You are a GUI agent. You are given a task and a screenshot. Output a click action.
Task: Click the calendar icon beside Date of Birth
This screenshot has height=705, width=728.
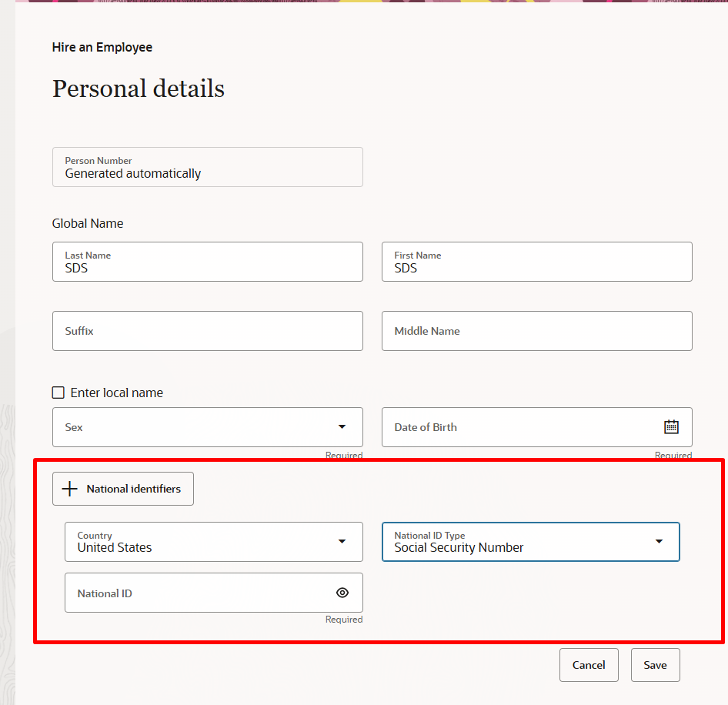(x=671, y=426)
